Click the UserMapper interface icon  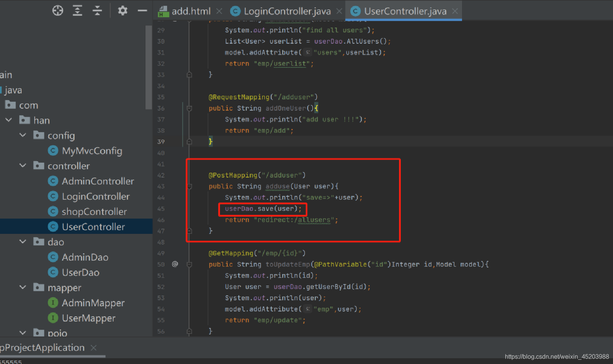click(53, 318)
